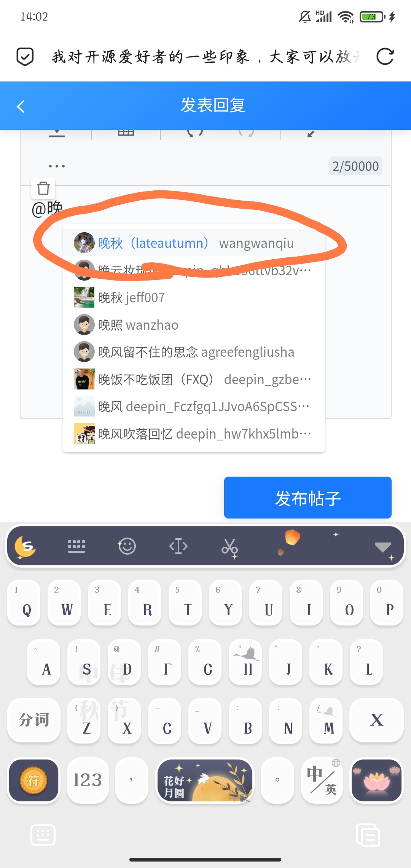The image size is (411, 868).
Task: Switch to symbols with the 符 key
Action: [33, 781]
